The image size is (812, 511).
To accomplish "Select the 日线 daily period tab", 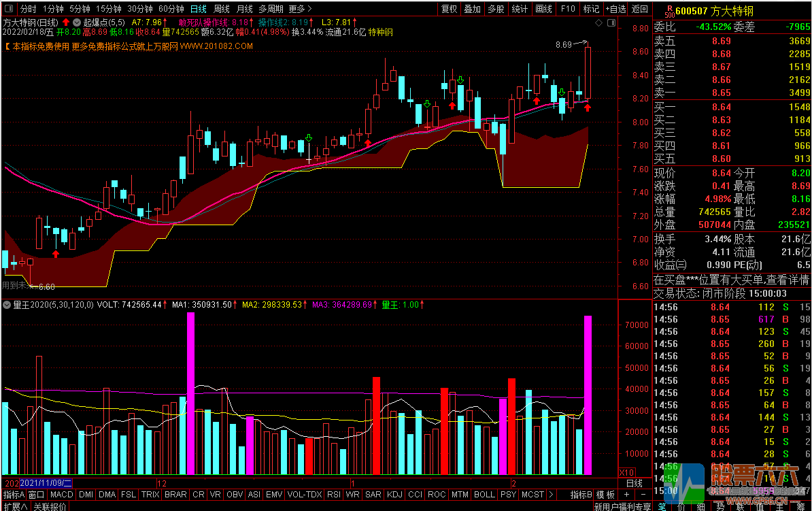I will point(199,9).
